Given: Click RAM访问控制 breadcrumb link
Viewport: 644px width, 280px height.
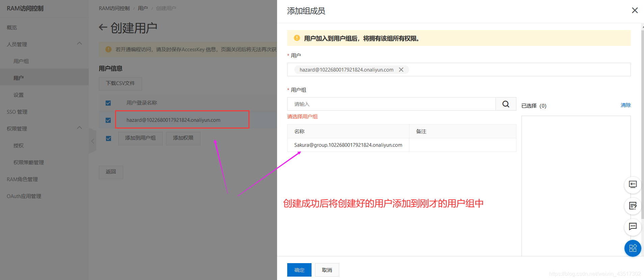Looking at the screenshot, I should (114, 8).
